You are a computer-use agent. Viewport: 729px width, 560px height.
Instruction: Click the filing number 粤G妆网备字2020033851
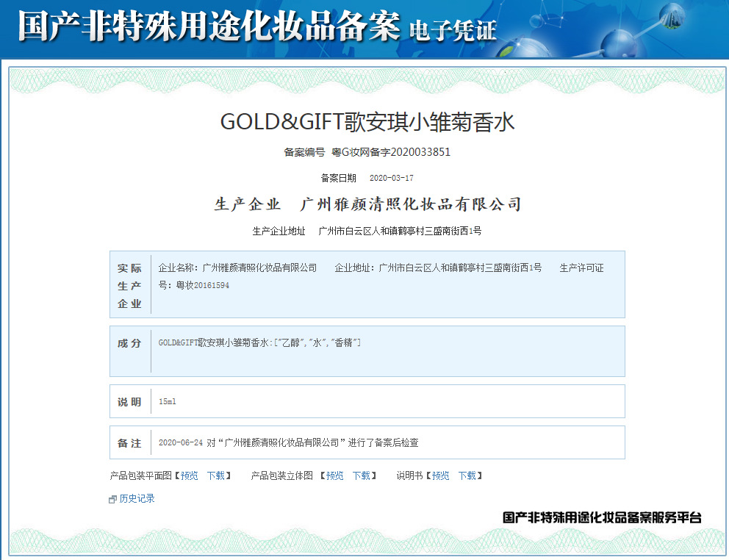(x=391, y=152)
